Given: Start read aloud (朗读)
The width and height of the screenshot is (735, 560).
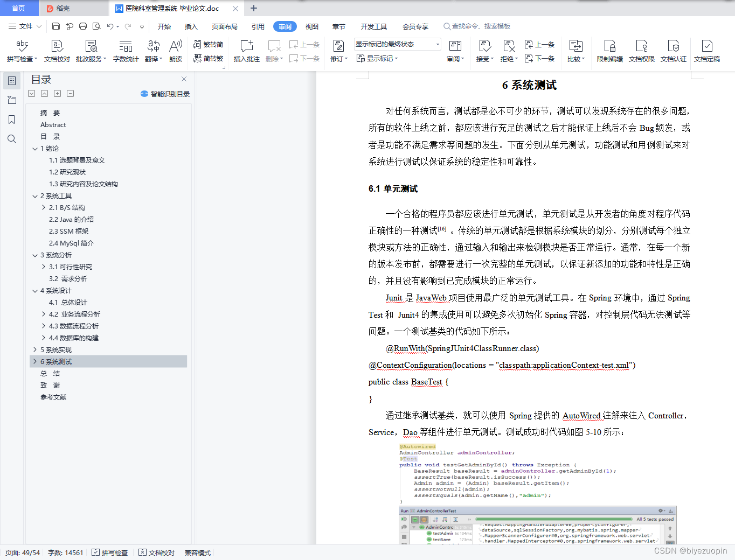Looking at the screenshot, I should [176, 51].
